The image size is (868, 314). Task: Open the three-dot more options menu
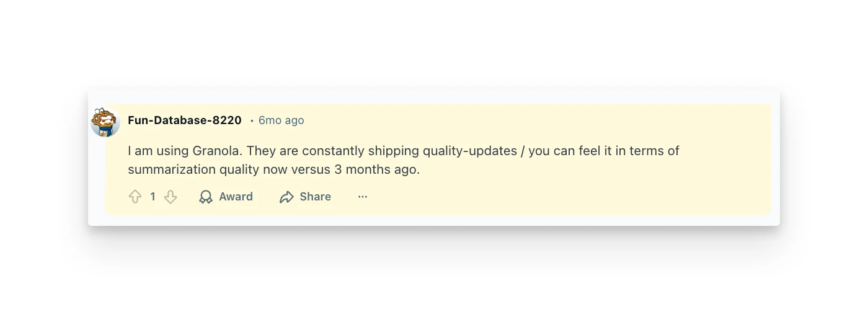[363, 197]
